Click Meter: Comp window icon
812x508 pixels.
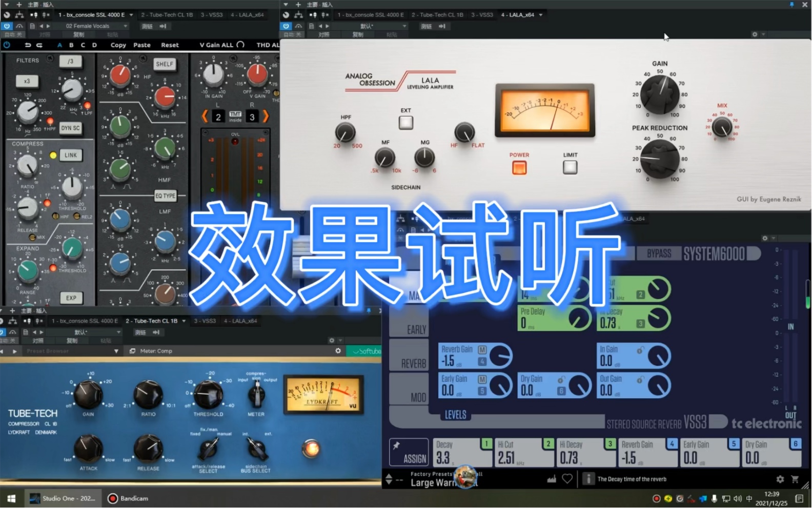132,351
